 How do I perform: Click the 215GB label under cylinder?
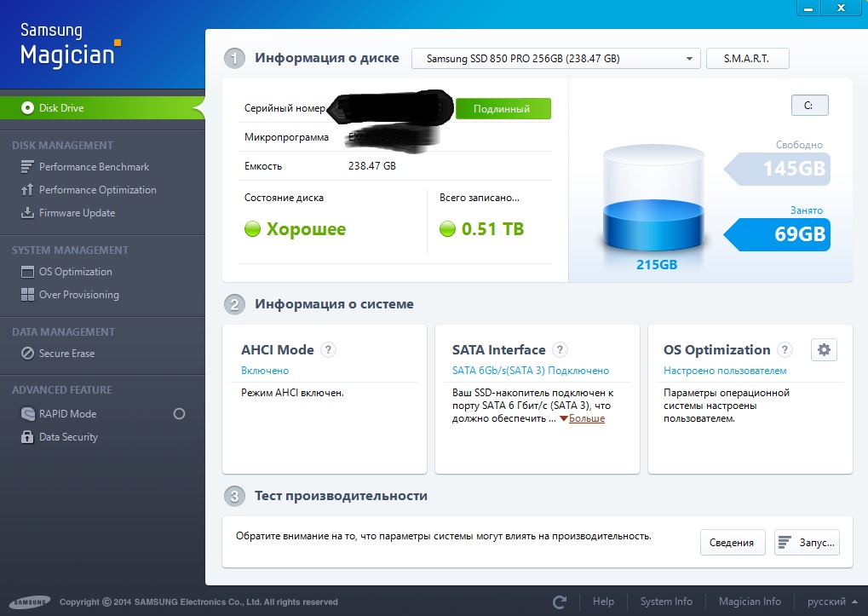click(657, 265)
